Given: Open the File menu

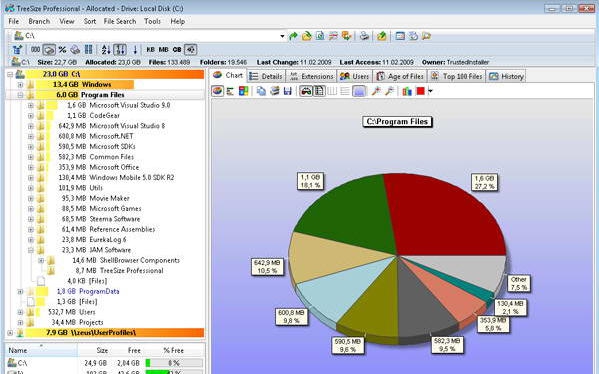Looking at the screenshot, I should tap(14, 21).
